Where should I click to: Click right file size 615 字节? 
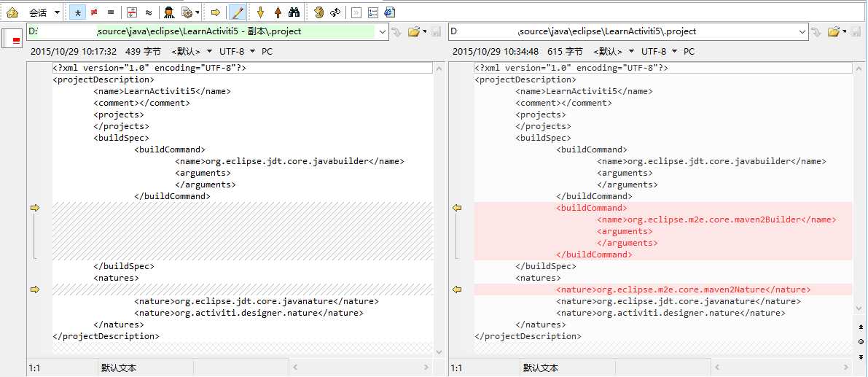pyautogui.click(x=565, y=52)
